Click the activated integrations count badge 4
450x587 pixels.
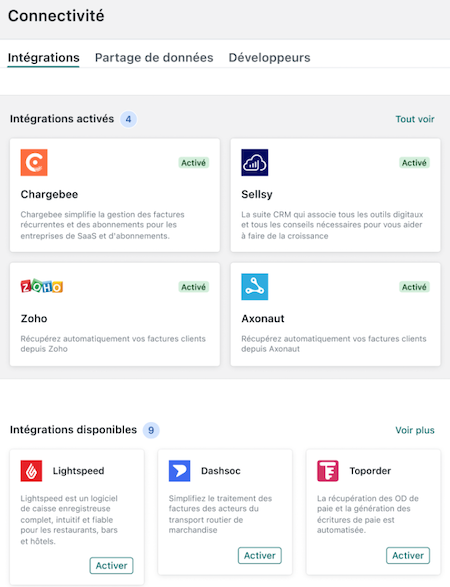click(128, 119)
